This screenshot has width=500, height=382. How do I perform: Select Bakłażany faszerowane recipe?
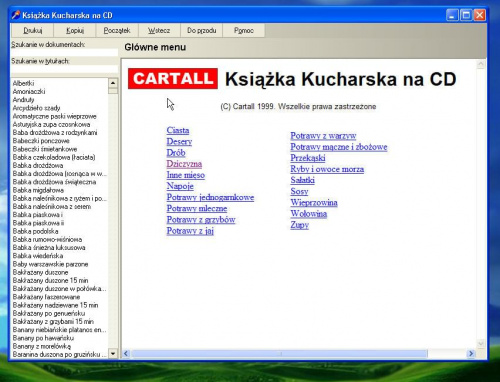click(x=46, y=297)
